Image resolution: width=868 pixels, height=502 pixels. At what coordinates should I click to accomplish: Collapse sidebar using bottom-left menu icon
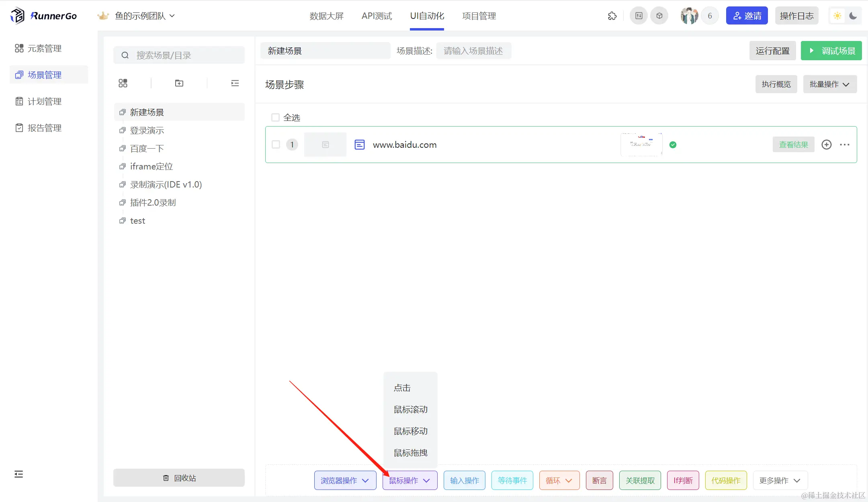point(18,474)
